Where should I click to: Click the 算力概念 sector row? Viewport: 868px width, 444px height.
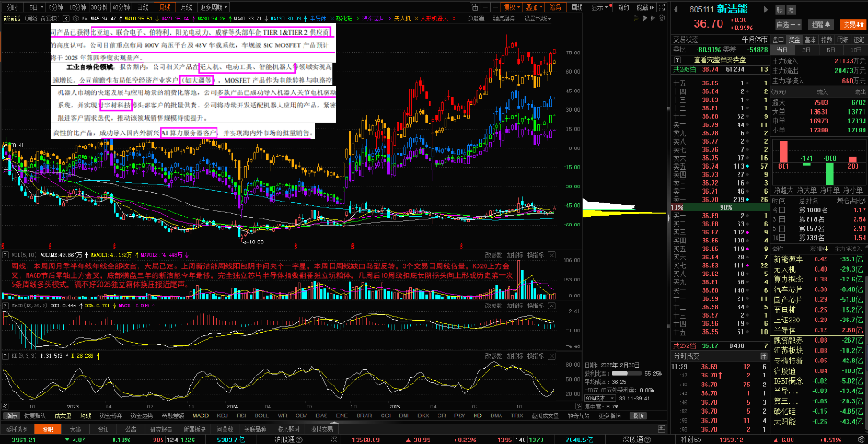[x=818, y=279]
